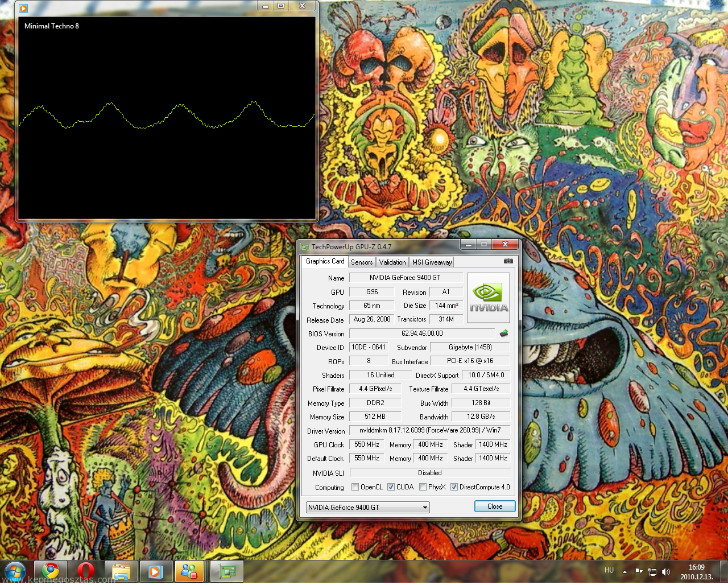Click the Pixel Fillrate field 4.4 GPixel/s
728x585 pixels.
point(375,389)
